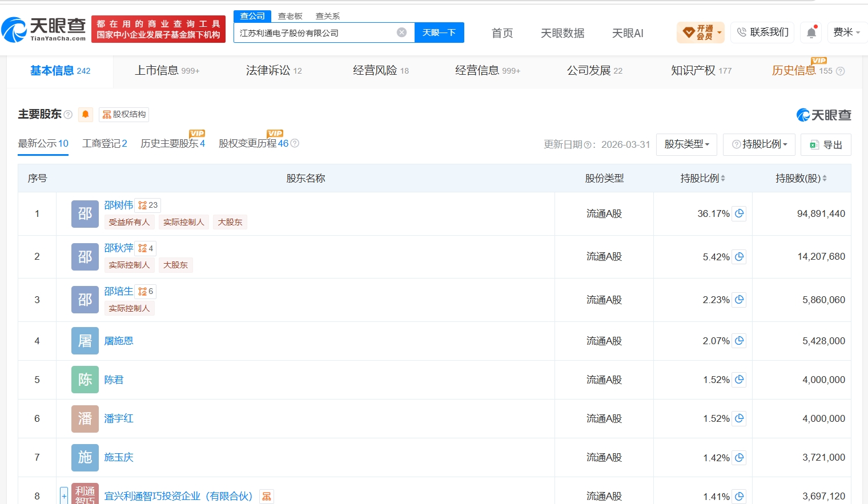Show help for 主要股东 title
868x504 pixels.
pos(68,115)
